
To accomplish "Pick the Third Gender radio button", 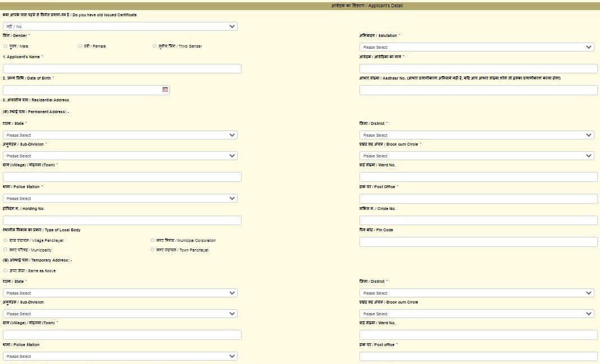I will pos(155,46).
